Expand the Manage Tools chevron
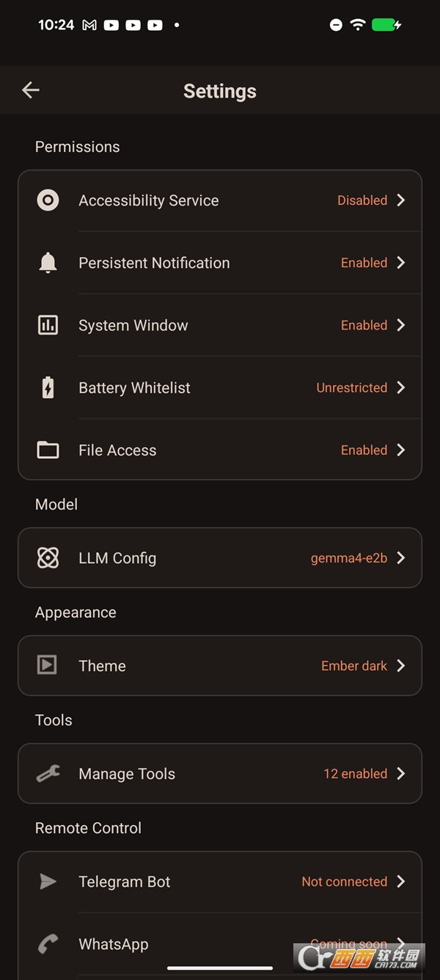 [400, 774]
